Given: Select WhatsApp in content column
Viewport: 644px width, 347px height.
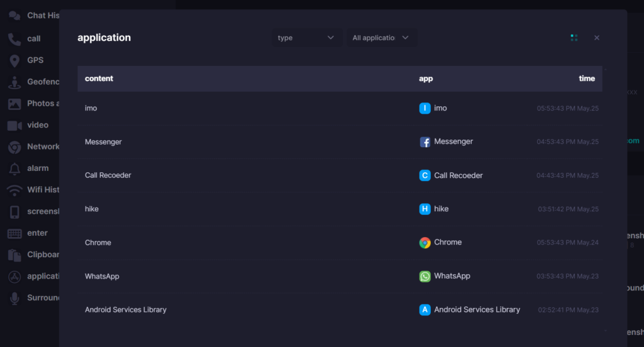Looking at the screenshot, I should coord(102,277).
